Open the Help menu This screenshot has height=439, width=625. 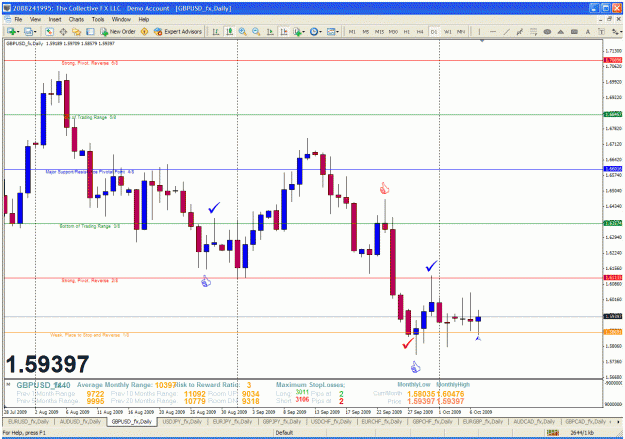coord(143,19)
